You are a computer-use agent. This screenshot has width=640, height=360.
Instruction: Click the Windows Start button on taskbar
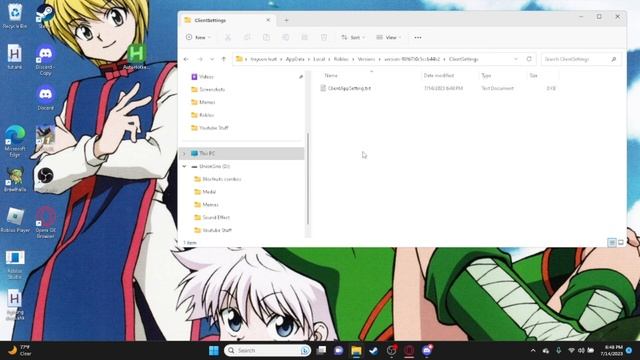pyautogui.click(x=214, y=351)
